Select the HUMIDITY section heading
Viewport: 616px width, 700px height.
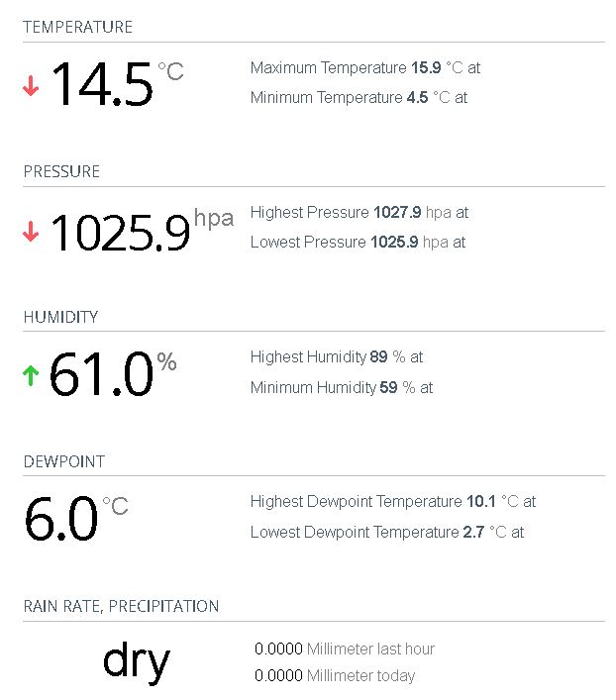click(60, 317)
